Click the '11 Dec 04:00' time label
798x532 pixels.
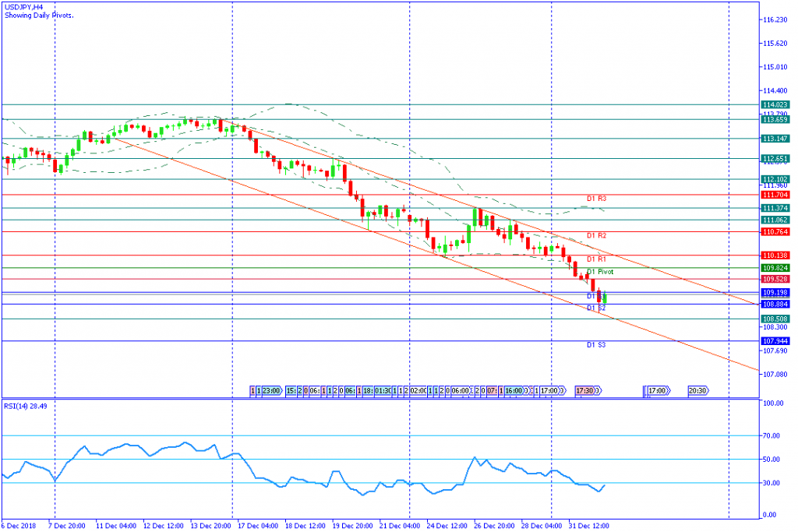tap(116, 526)
